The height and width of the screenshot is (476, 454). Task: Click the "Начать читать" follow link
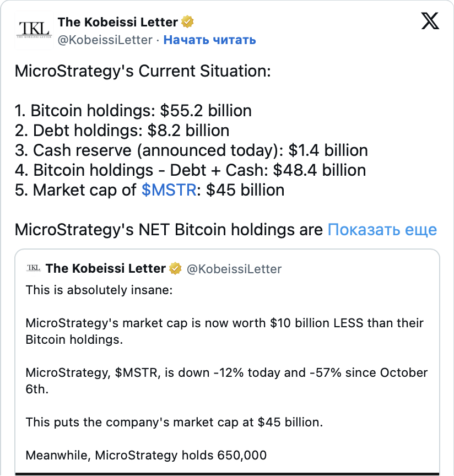209,40
